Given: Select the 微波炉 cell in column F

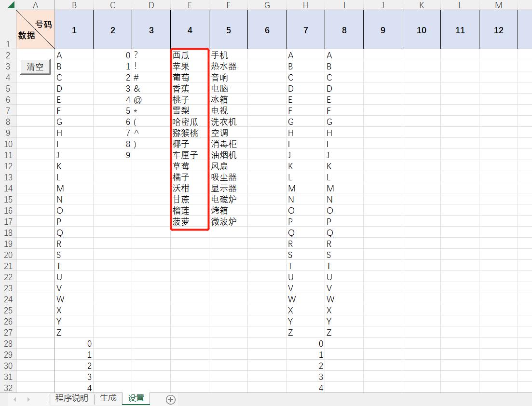Looking at the screenshot, I should [x=228, y=221].
